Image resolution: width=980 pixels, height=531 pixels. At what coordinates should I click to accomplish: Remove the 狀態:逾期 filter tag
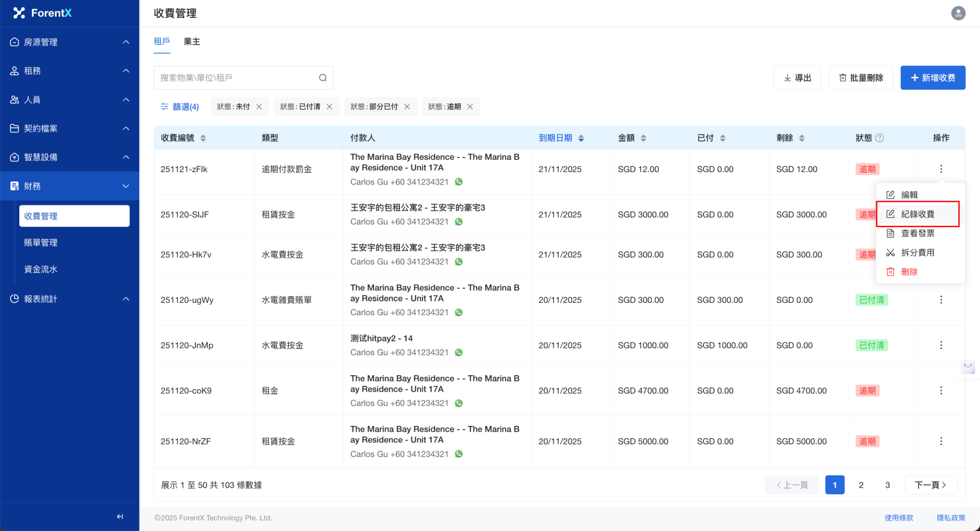click(x=470, y=107)
